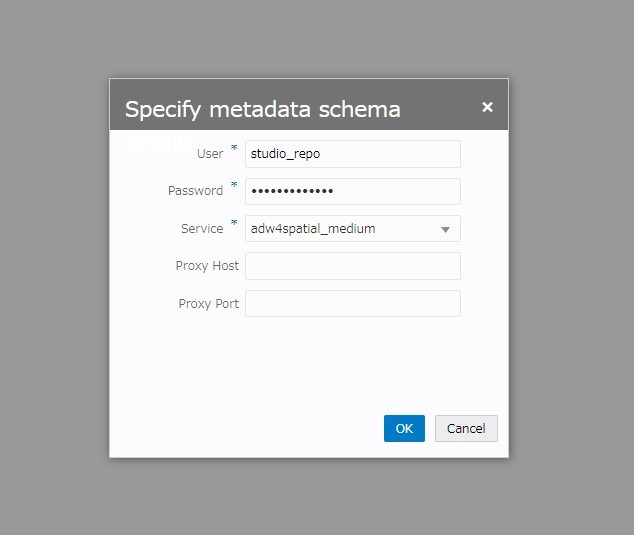The height and width of the screenshot is (535, 634).
Task: Click the required asterisk beside Service
Action: pos(234,224)
